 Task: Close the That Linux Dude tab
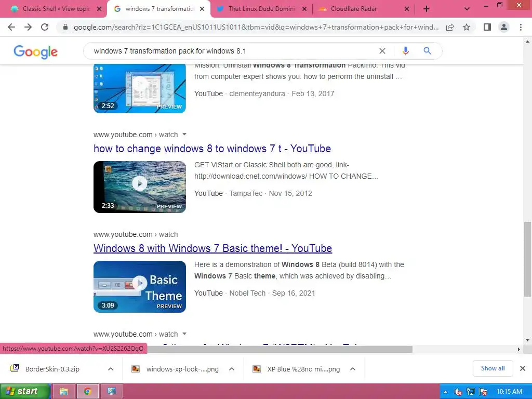click(304, 9)
